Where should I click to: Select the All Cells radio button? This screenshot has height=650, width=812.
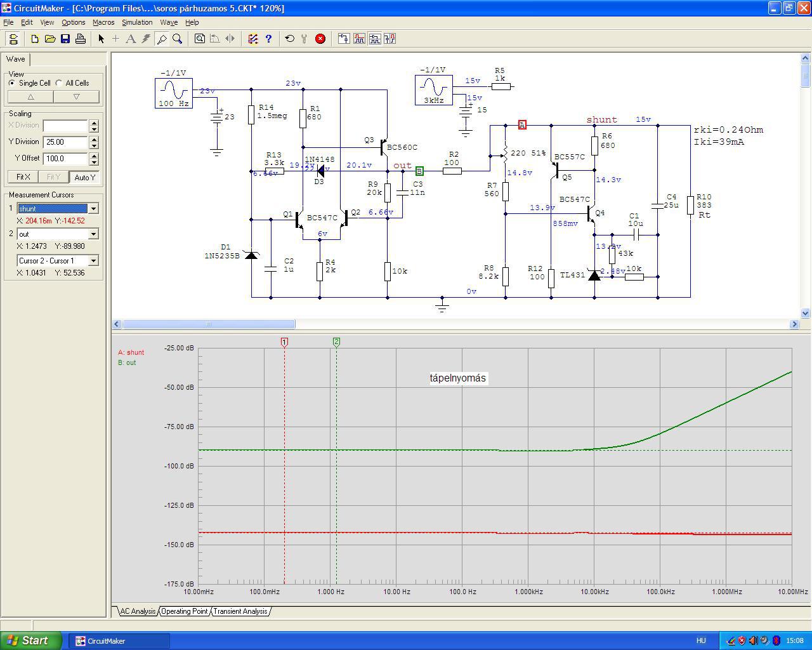click(59, 83)
